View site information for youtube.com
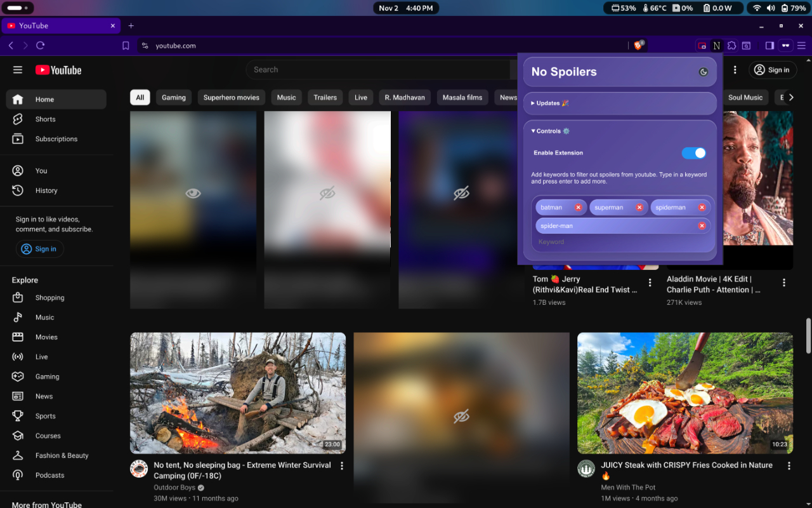 (145, 46)
